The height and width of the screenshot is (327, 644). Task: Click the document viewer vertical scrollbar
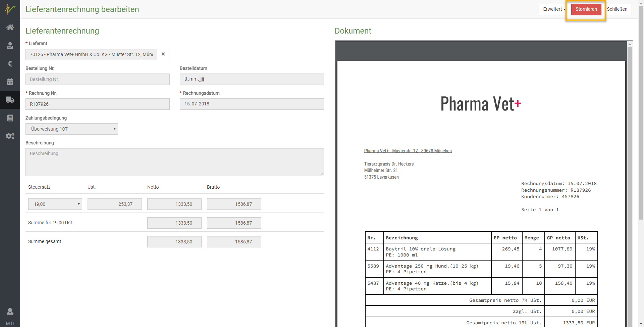(x=630, y=168)
